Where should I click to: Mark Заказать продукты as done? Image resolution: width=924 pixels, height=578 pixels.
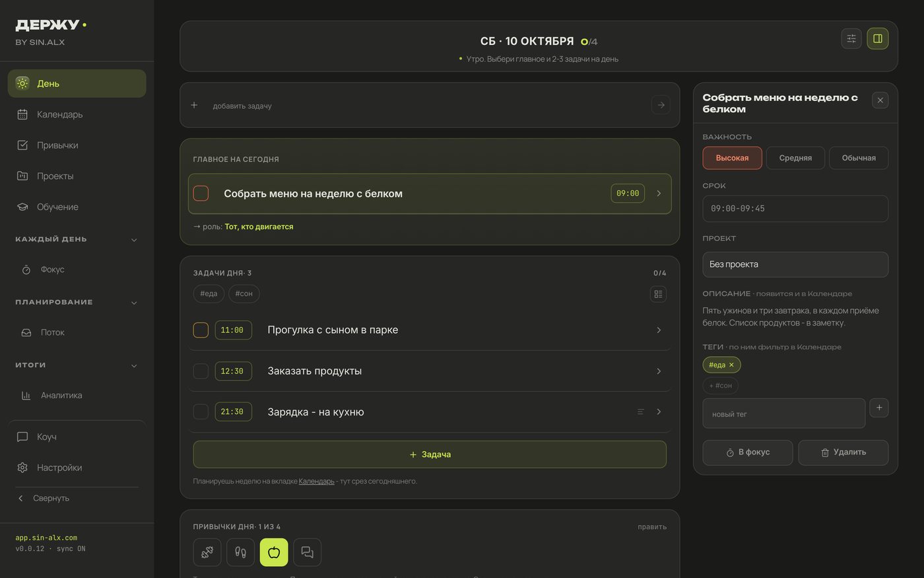tap(201, 371)
